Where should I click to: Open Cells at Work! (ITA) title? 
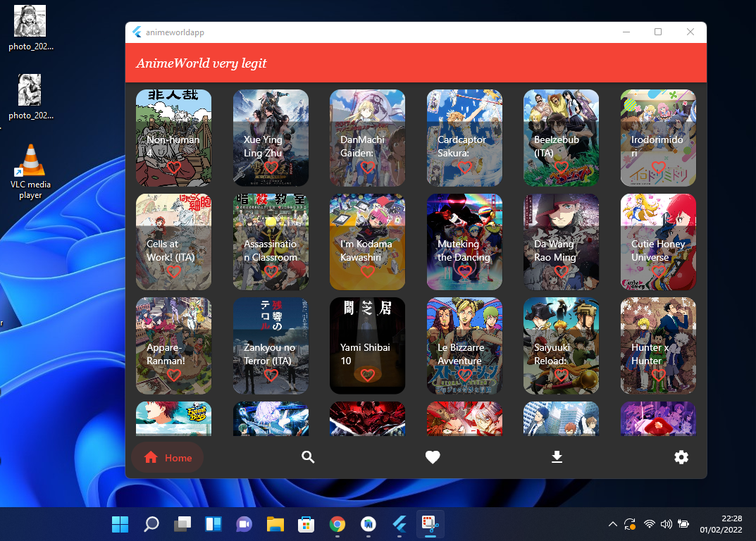tap(171, 250)
